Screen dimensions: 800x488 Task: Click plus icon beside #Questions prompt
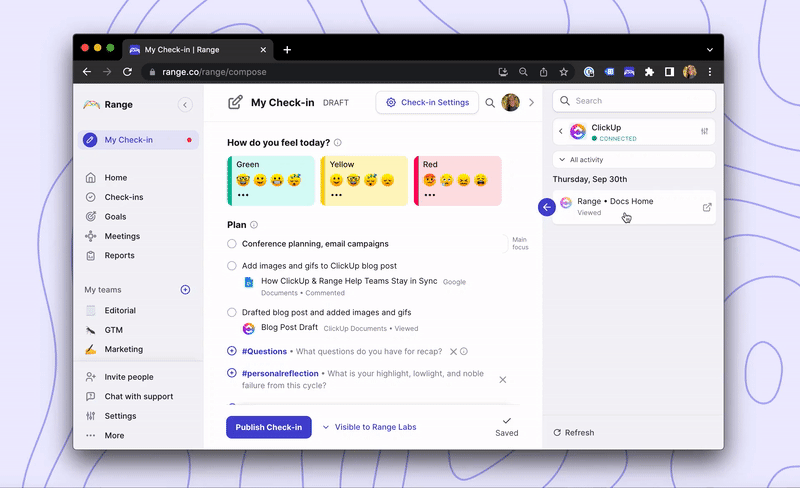(232, 351)
